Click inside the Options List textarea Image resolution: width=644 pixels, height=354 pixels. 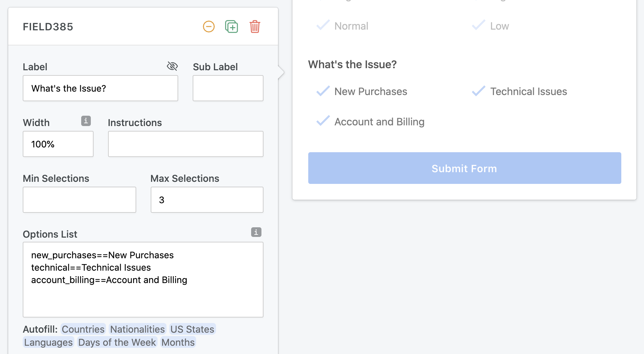[143, 280]
